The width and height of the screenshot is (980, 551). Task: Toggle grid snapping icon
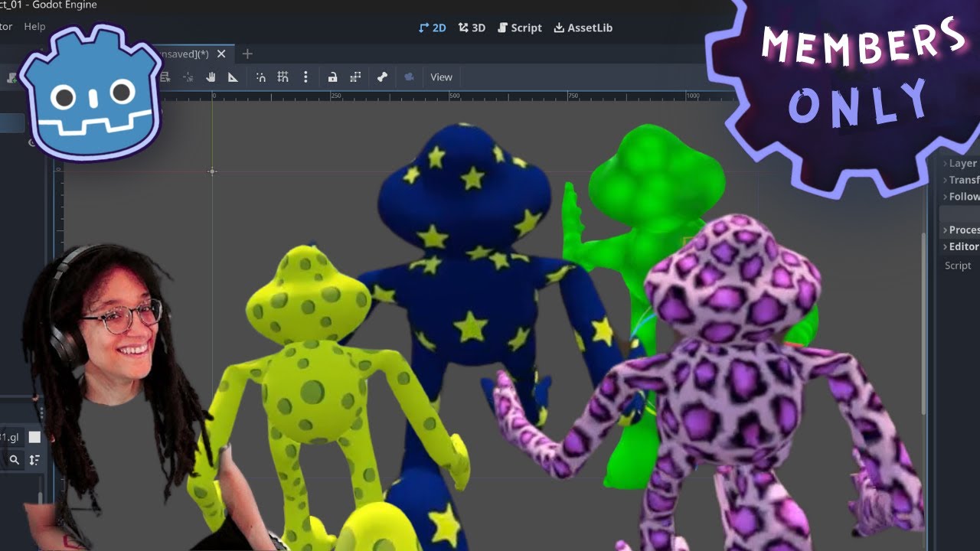(x=283, y=77)
